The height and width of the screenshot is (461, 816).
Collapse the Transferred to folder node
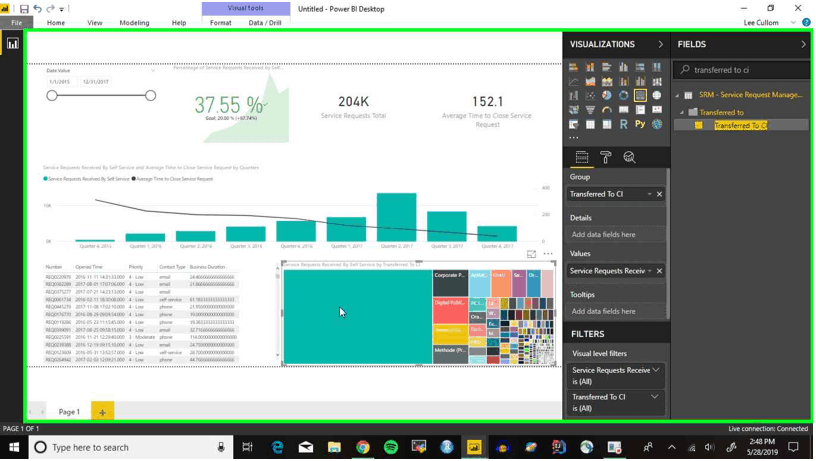point(682,112)
